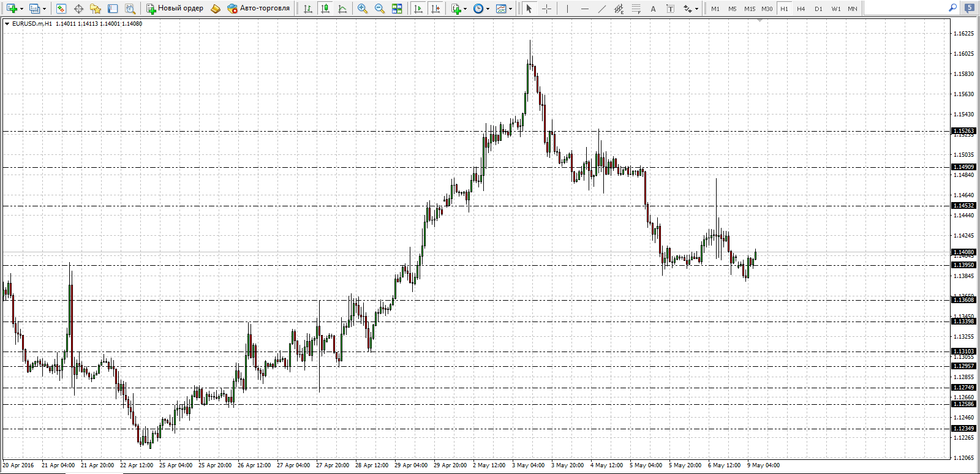Switch to the W1 weekly timeframe
The height and width of the screenshot is (474, 980).
point(836,9)
